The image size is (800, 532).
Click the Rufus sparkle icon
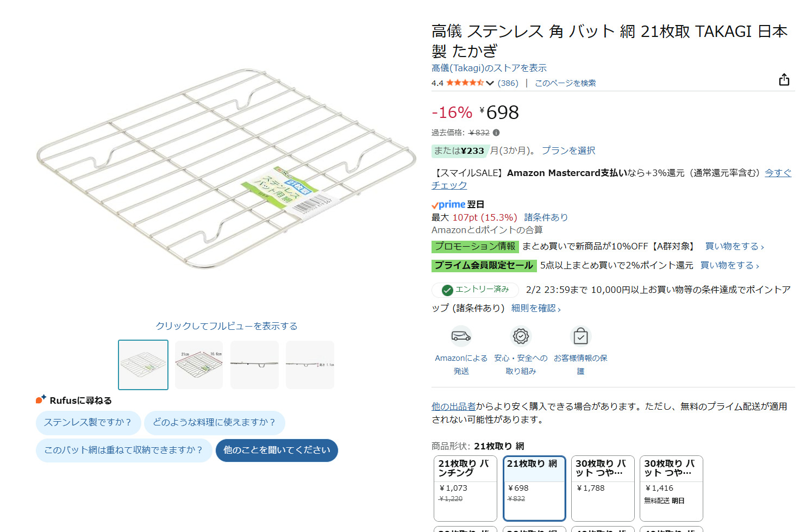click(x=41, y=400)
